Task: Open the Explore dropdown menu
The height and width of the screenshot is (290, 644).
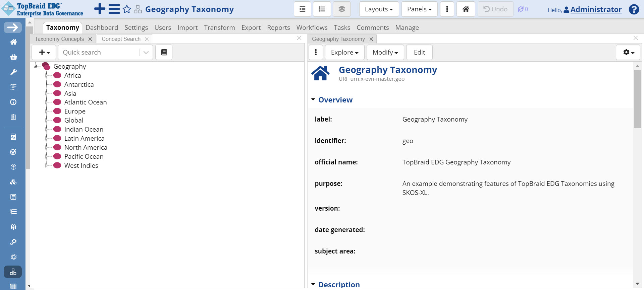Action: click(x=344, y=52)
